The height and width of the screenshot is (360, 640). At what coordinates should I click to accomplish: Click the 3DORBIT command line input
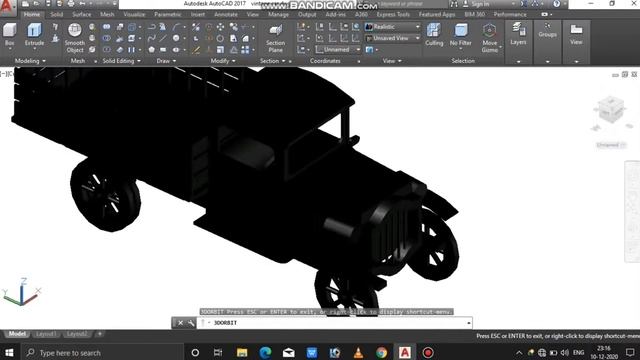click(335, 323)
